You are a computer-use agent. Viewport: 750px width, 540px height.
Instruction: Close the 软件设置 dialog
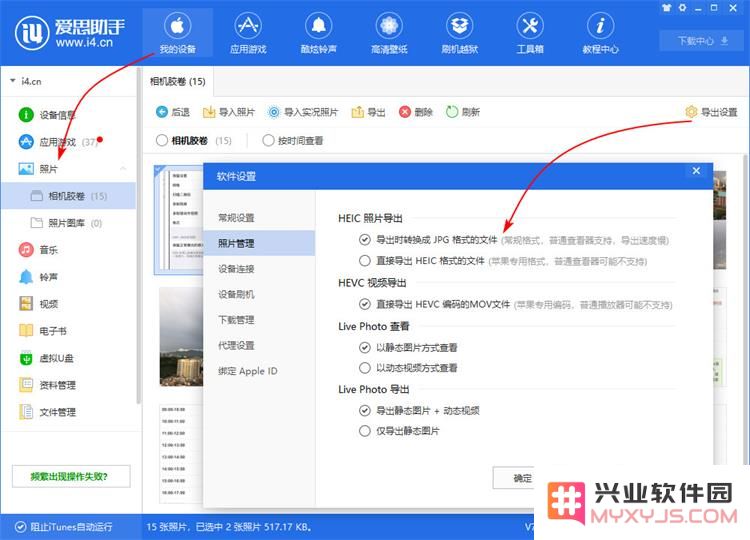(696, 171)
